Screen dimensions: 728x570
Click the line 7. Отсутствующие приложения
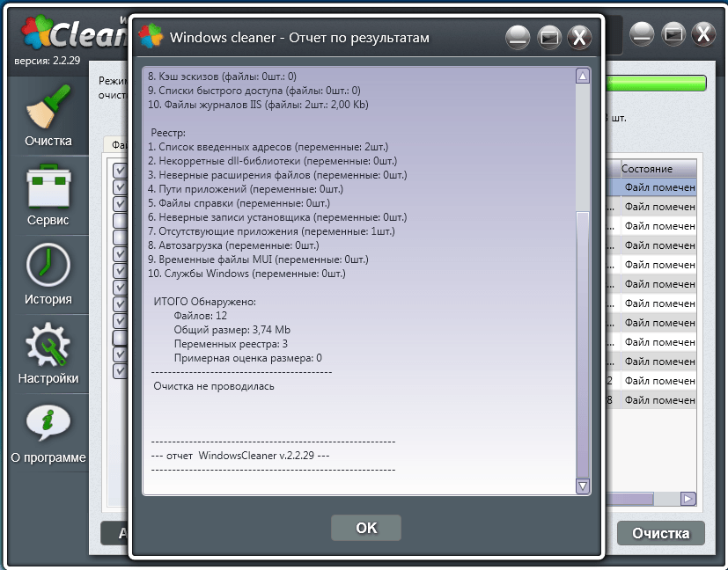point(271,231)
